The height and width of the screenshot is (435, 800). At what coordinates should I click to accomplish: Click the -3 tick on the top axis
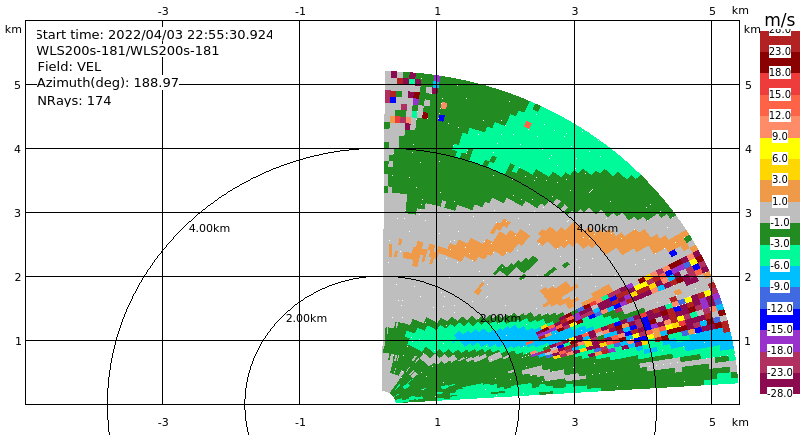[x=163, y=11]
